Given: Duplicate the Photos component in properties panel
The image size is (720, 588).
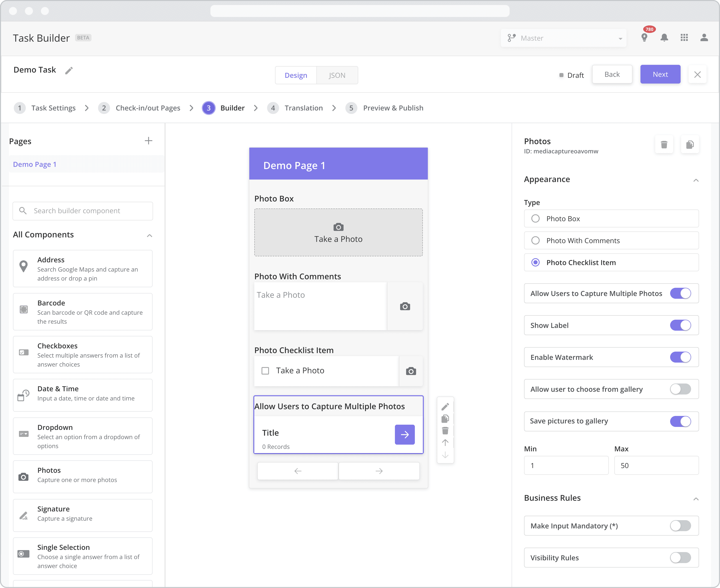Looking at the screenshot, I should pyautogui.click(x=690, y=145).
